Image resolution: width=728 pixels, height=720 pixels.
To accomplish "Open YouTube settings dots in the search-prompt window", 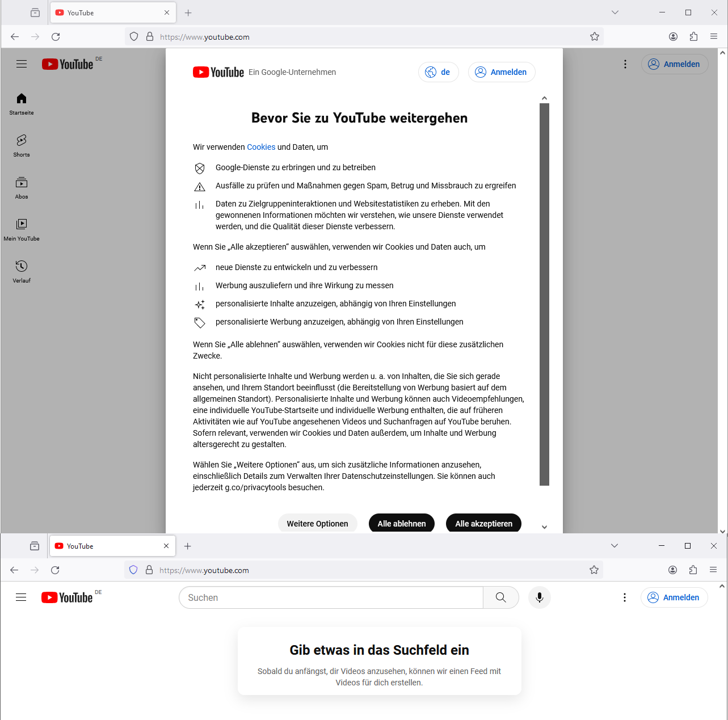I will tap(625, 597).
